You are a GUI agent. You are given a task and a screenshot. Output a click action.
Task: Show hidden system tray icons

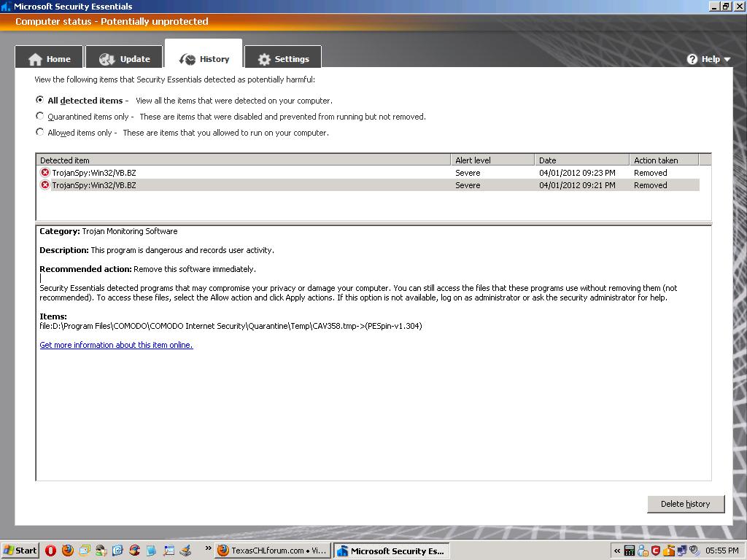point(617,551)
